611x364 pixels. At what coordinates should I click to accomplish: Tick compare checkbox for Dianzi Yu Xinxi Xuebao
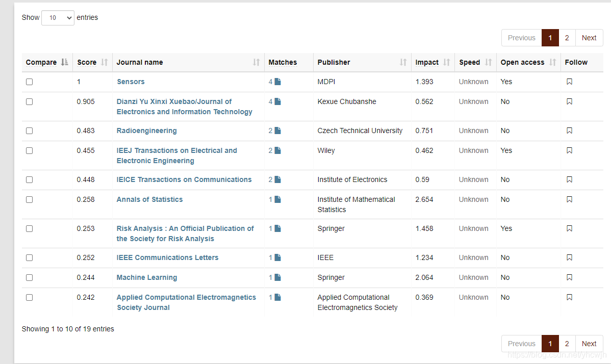(x=29, y=101)
